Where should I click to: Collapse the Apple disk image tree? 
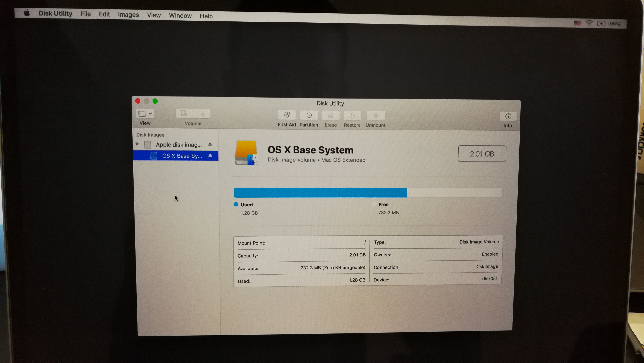(137, 144)
